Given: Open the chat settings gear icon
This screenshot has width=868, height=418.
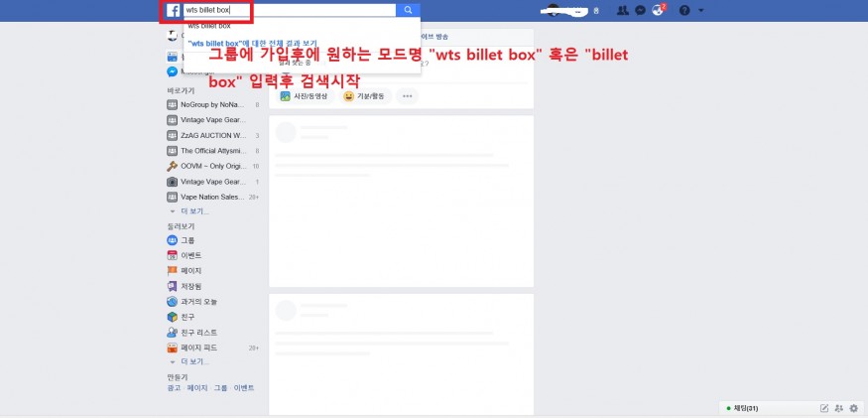Looking at the screenshot, I should pos(853,409).
